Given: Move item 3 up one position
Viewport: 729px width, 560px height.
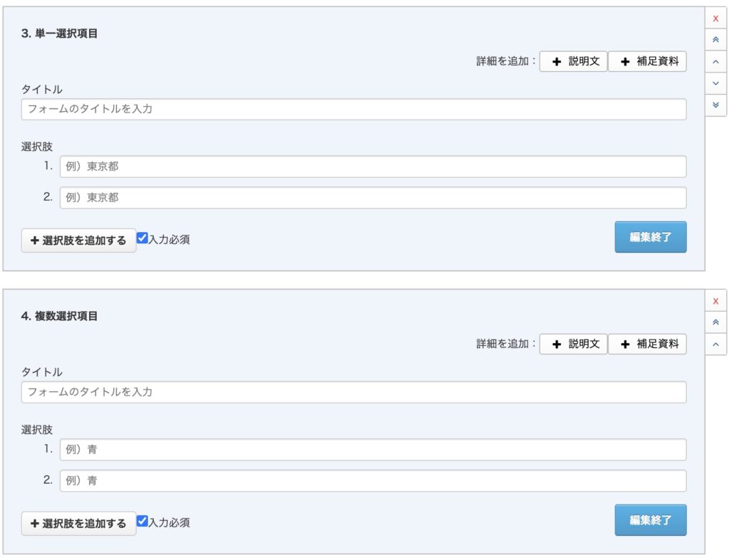Looking at the screenshot, I should (x=715, y=62).
